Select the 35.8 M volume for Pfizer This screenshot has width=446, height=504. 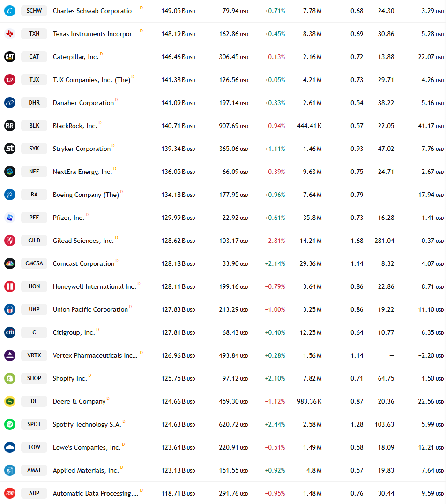(x=312, y=218)
